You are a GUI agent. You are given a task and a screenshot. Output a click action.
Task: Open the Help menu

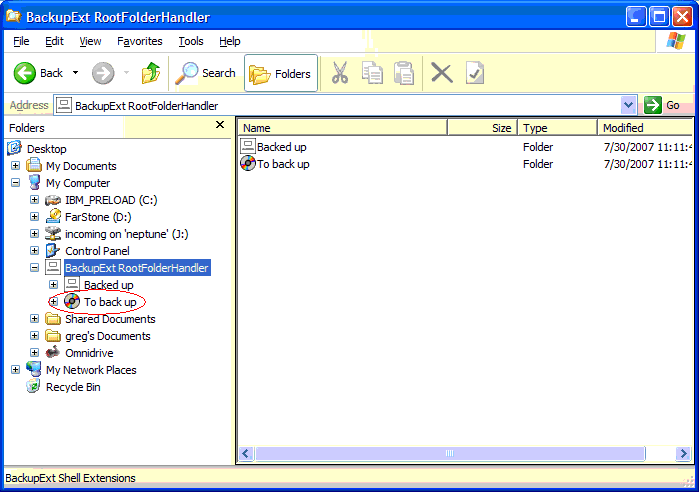pyautogui.click(x=230, y=41)
